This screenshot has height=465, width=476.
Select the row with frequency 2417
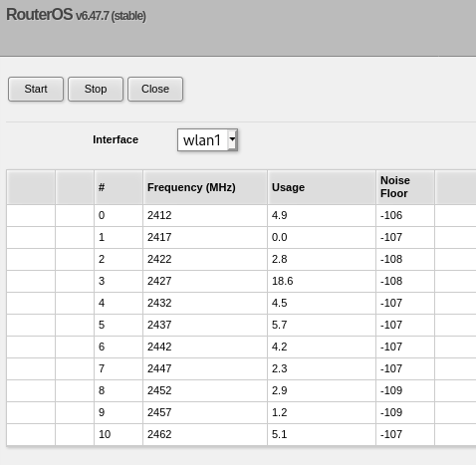[241, 237]
